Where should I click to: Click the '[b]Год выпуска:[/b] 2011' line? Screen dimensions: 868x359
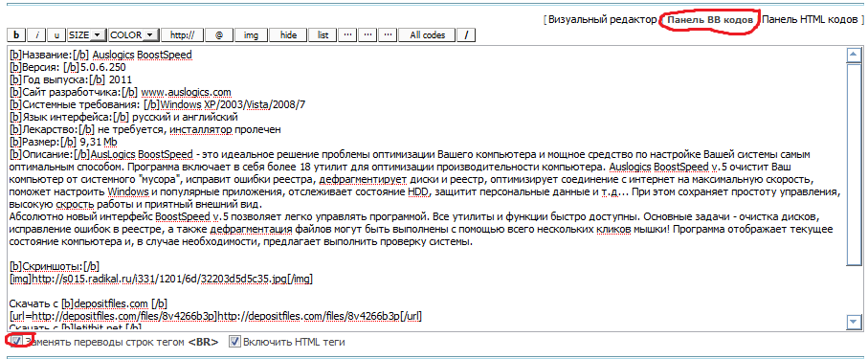click(71, 79)
